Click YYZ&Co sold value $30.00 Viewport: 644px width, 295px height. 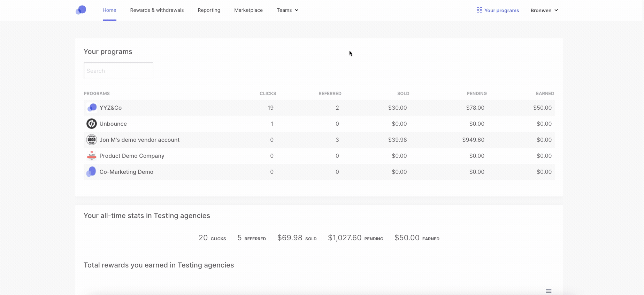coord(397,108)
